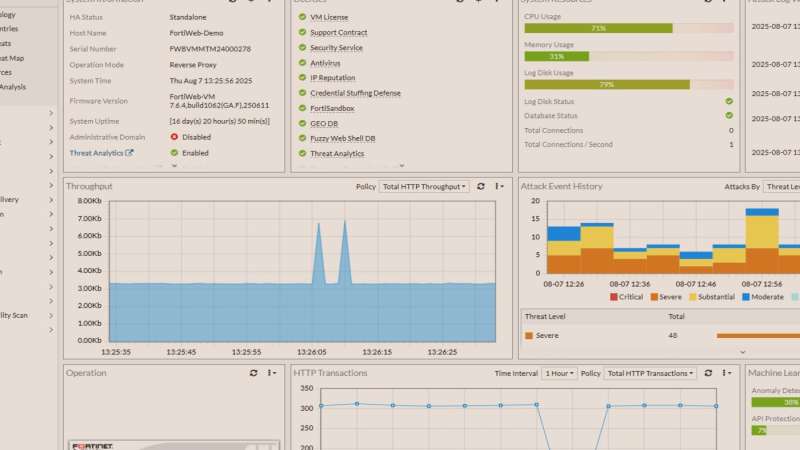This screenshot has height=450, width=800.
Task: Open the Antivirus license link
Action: (325, 63)
